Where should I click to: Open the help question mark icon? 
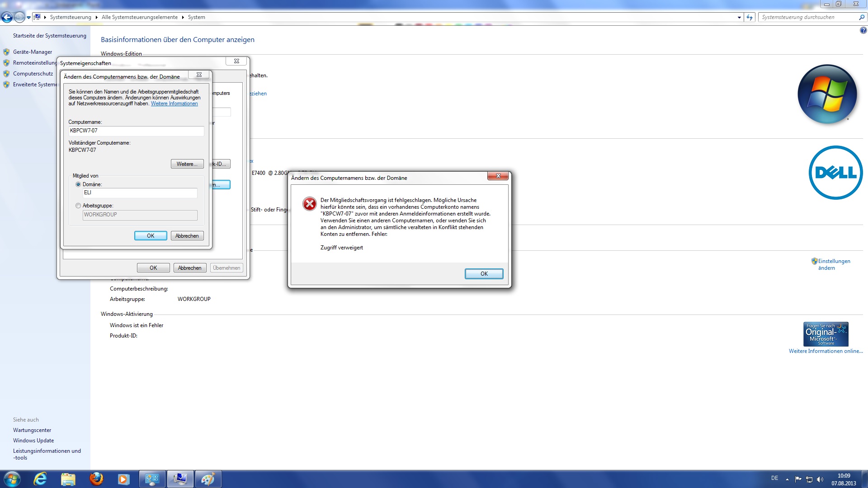tap(863, 31)
